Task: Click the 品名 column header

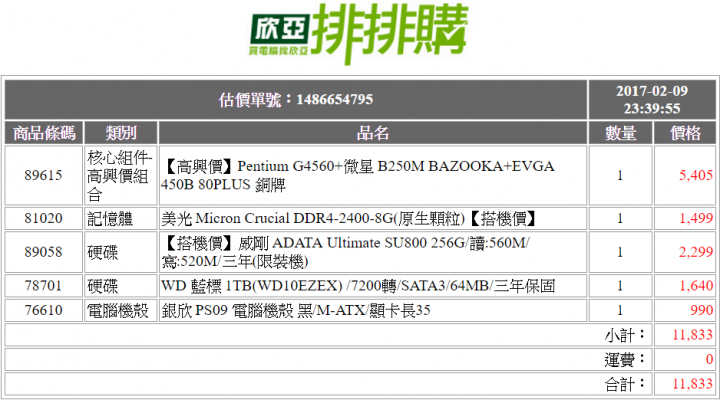Action: tap(373, 133)
